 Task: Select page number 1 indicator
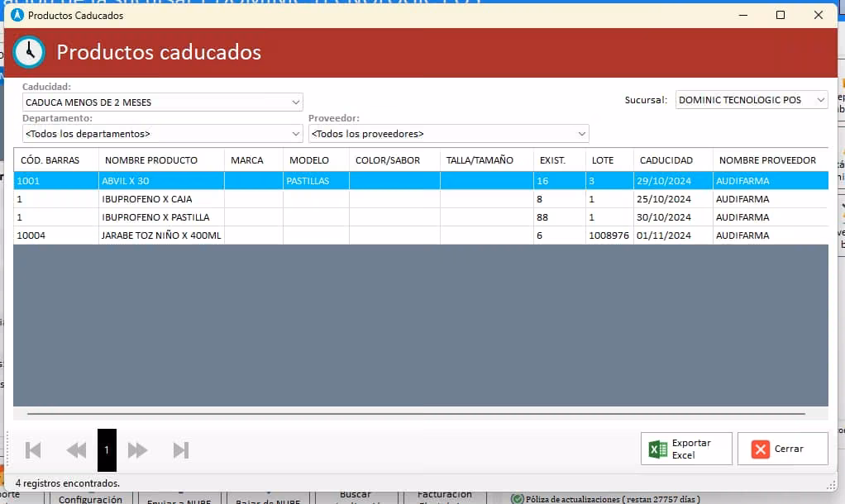coord(107,450)
